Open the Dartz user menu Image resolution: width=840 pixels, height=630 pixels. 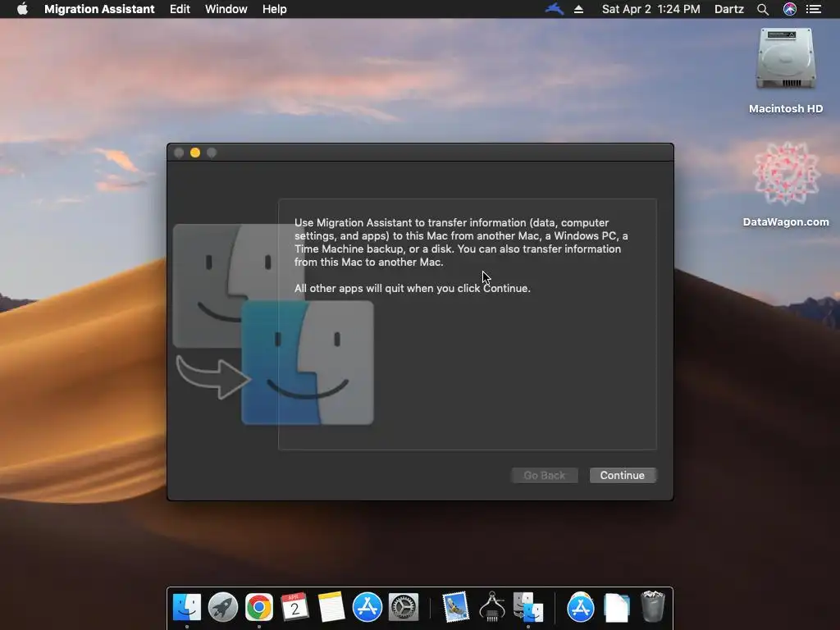(x=729, y=9)
